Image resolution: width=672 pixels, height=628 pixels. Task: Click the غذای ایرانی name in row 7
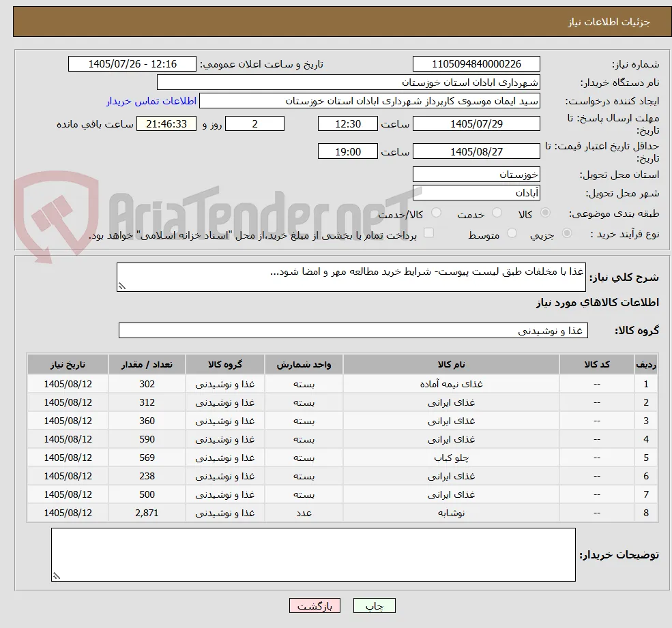tap(451, 495)
